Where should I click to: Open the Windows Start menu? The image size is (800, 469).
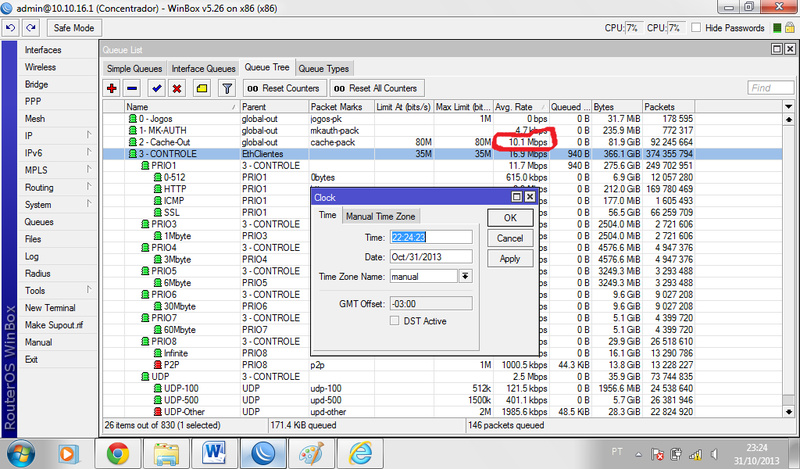point(20,453)
